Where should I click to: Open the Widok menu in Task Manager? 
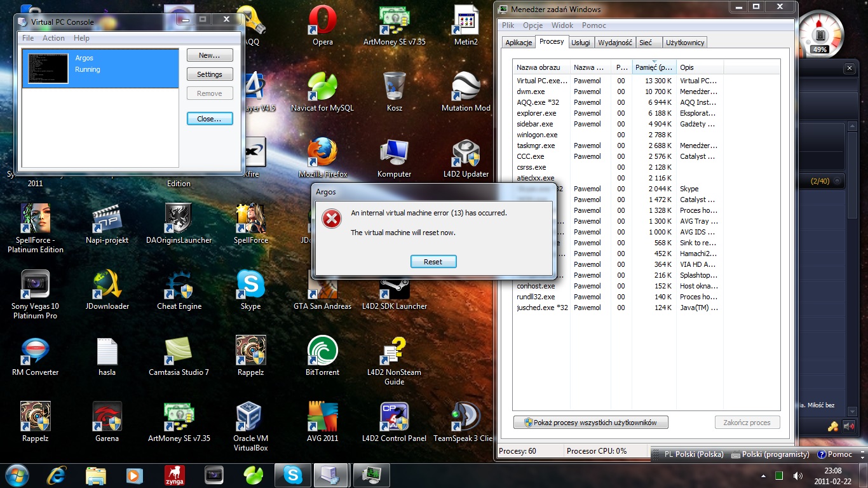562,25
